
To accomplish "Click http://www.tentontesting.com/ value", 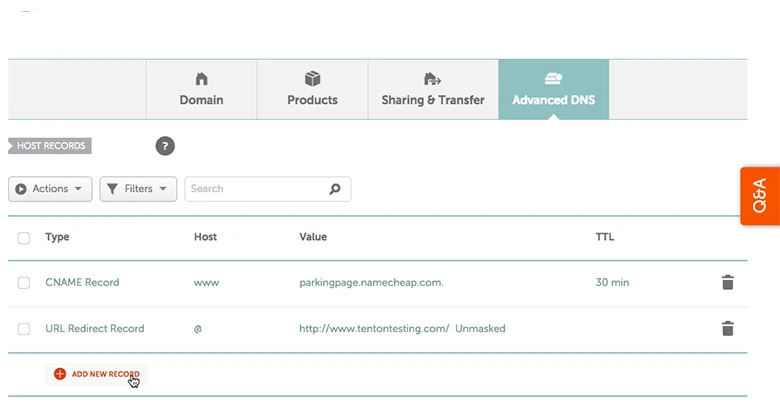I will [374, 328].
